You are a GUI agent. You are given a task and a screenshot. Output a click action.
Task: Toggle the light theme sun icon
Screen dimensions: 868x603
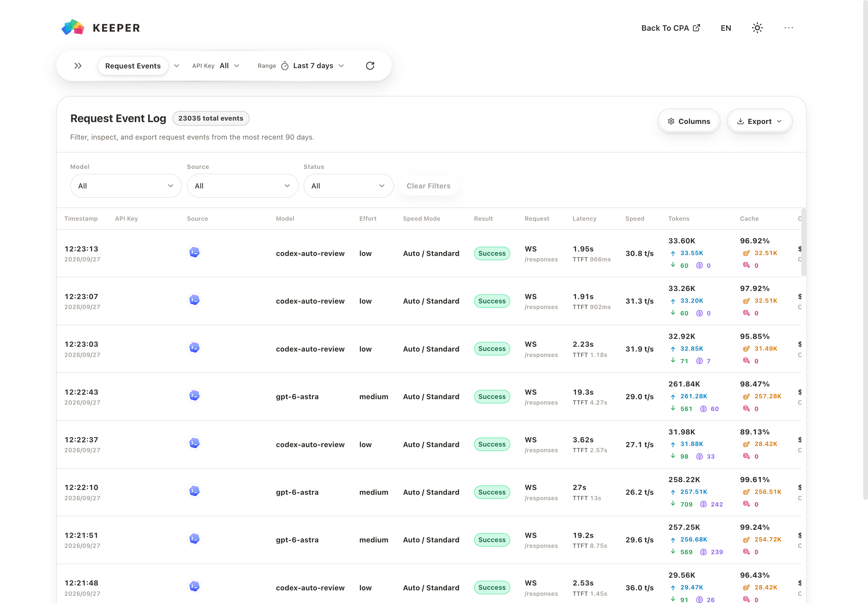(x=757, y=28)
